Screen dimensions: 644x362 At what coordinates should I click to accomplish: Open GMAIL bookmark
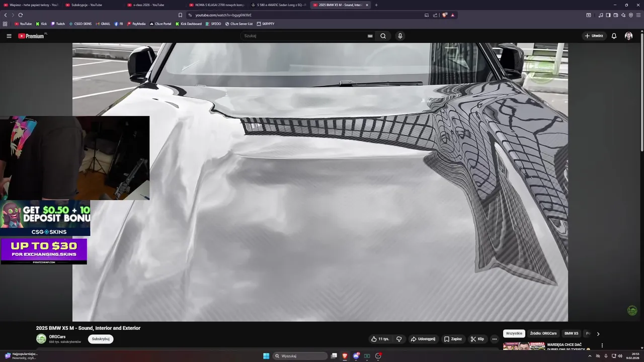(103, 24)
